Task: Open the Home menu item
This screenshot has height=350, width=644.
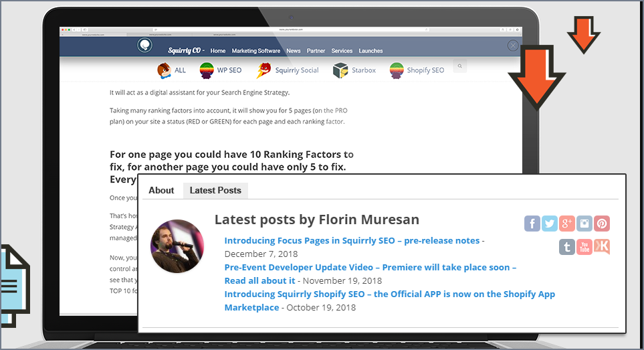Action: pos(218,51)
